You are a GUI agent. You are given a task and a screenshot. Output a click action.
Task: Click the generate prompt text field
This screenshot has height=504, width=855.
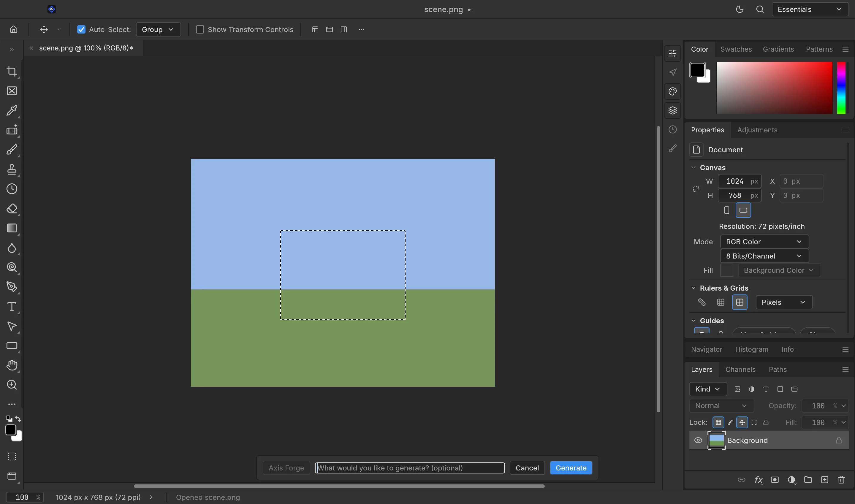(x=410, y=468)
